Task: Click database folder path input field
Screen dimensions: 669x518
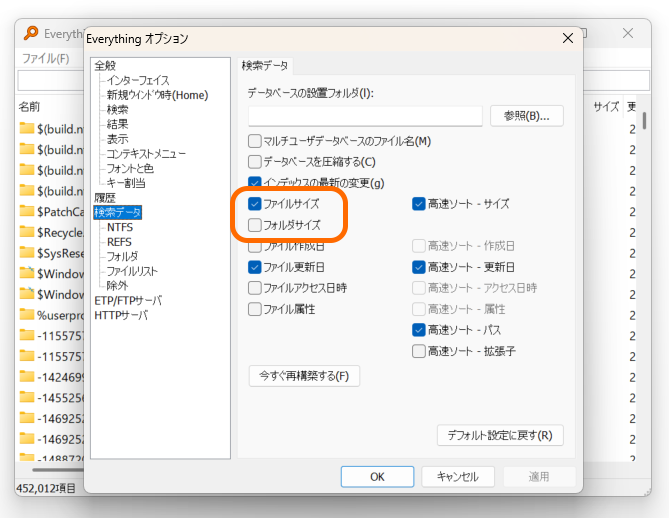Action: point(365,116)
